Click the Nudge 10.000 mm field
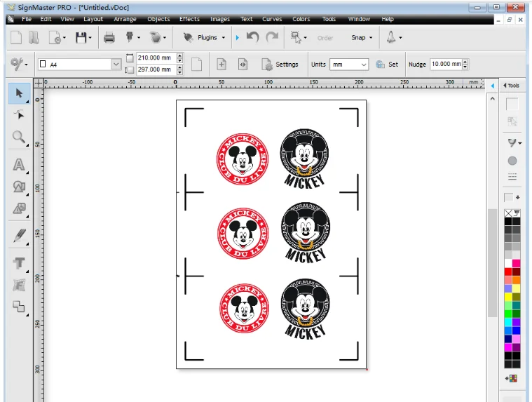The image size is (532, 402). [x=446, y=64]
